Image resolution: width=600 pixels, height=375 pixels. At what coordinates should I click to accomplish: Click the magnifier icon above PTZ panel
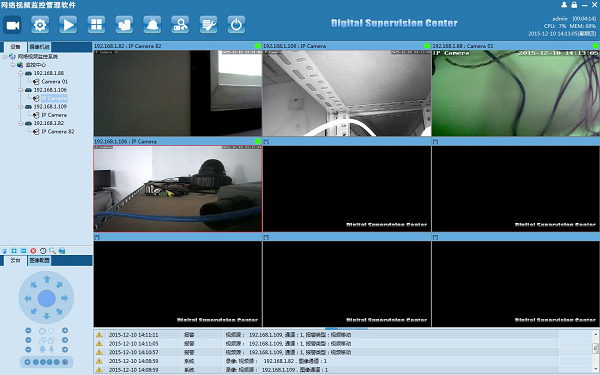pos(52,251)
